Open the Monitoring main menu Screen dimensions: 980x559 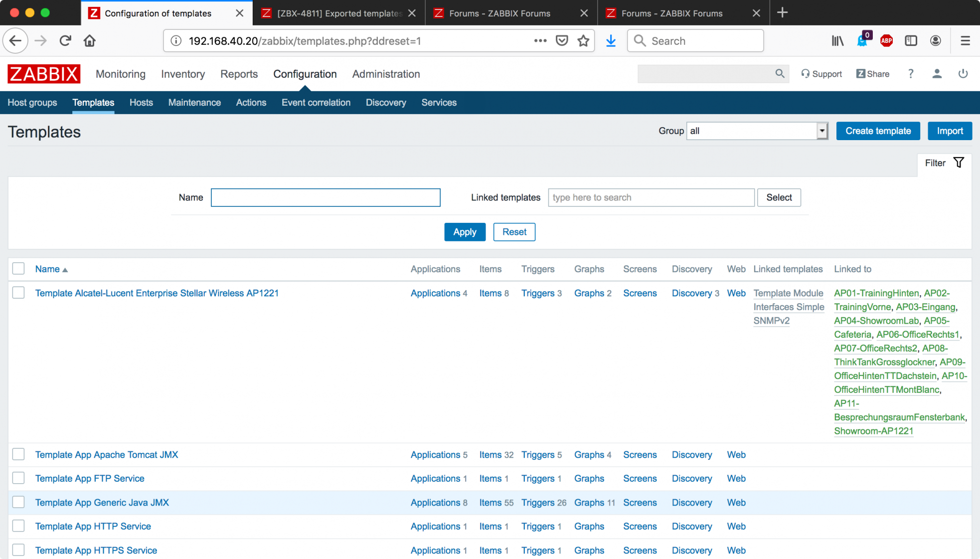click(121, 74)
